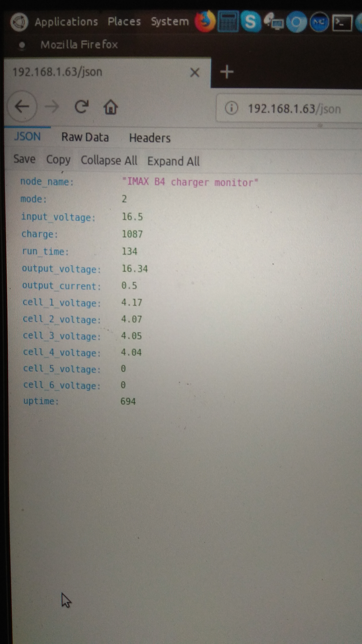Open a new tab with plus icon
362x644 pixels.
[227, 72]
